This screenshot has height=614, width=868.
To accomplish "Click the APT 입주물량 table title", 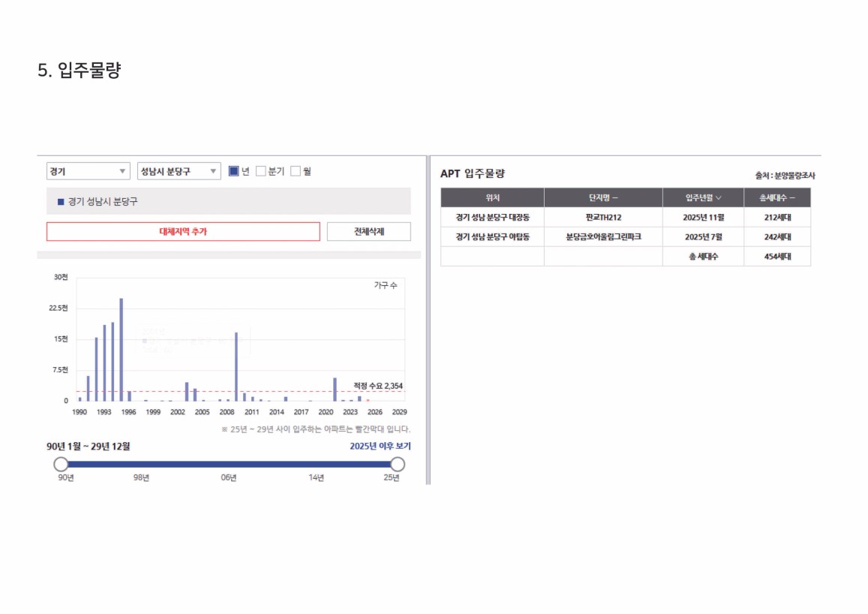I will pos(473,174).
